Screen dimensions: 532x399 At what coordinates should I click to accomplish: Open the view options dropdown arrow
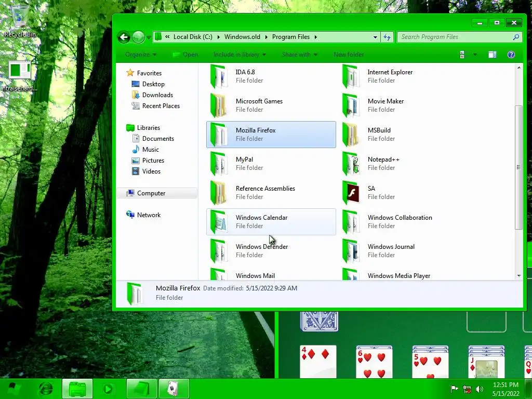coord(475,55)
